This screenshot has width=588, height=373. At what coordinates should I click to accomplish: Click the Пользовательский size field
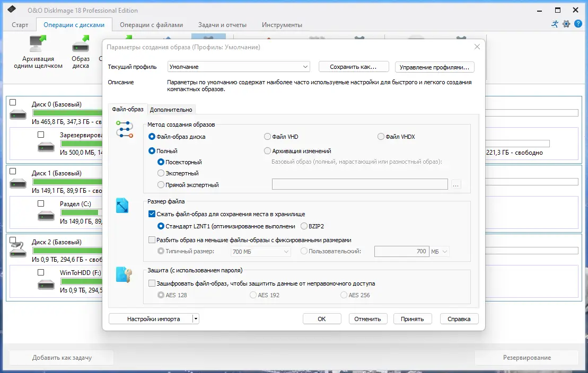point(401,252)
